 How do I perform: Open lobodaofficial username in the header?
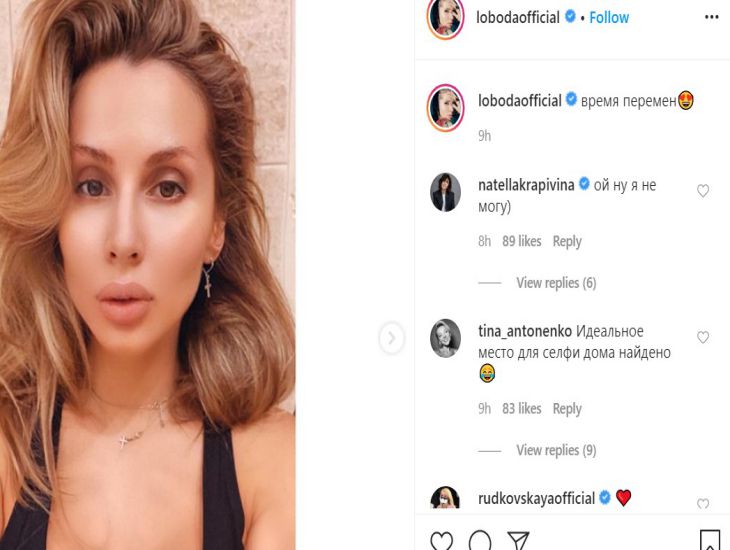click(x=520, y=17)
